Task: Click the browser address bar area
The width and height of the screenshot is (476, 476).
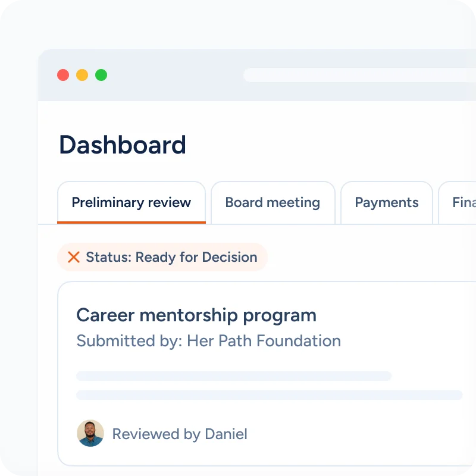Action: pos(357,75)
